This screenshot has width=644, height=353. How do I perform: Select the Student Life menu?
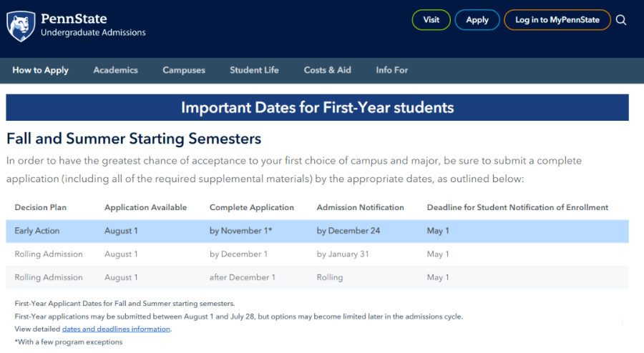254,70
